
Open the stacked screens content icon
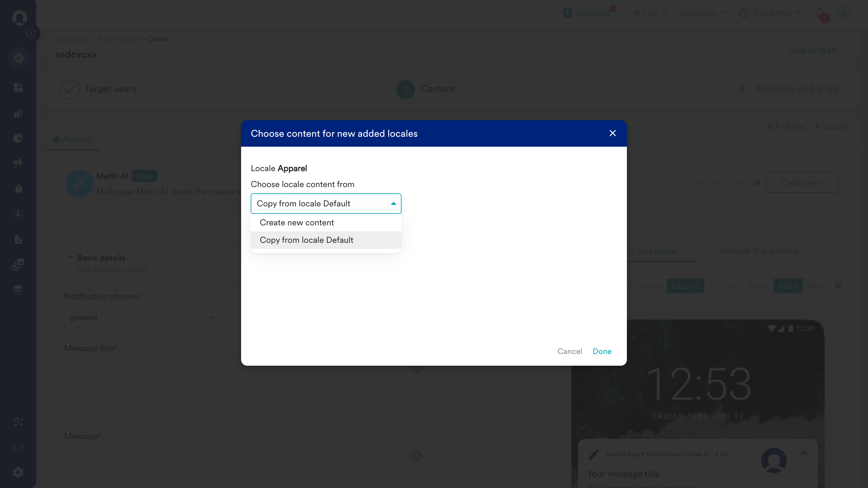pos(18,264)
